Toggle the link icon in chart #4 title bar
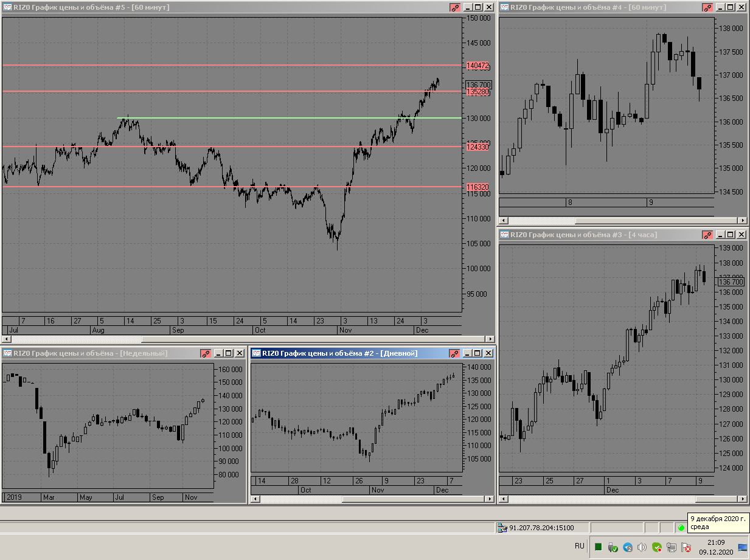Viewport: 750px width, 560px height. click(x=707, y=8)
